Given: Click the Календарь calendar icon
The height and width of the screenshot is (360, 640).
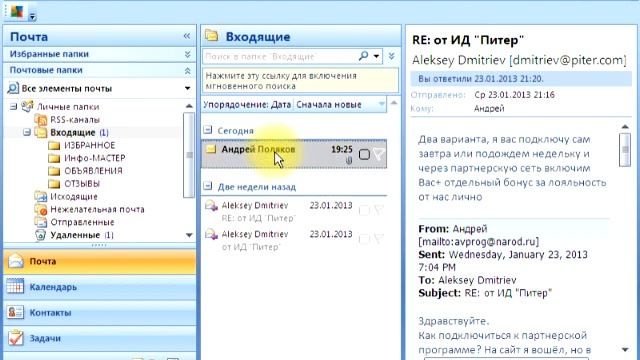Looking at the screenshot, I should tap(15, 287).
